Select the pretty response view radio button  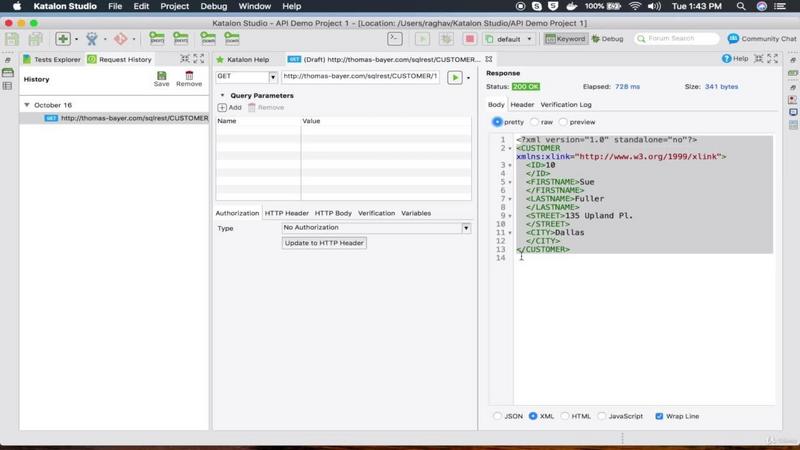(x=497, y=122)
